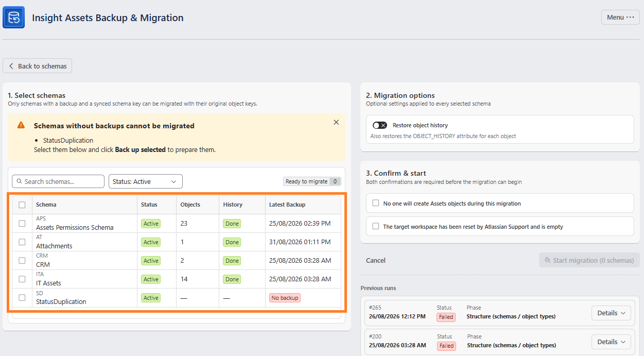
Task: Click the No backup badge
Action: [285, 298]
